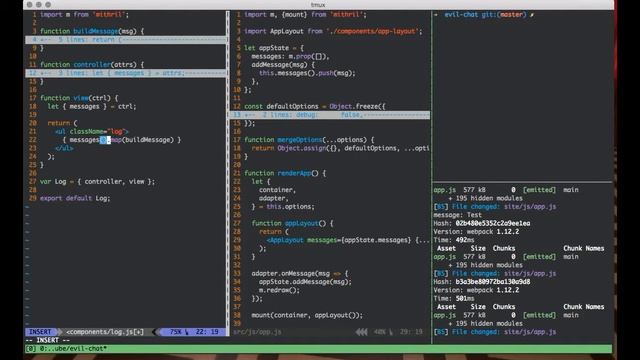Click the '<AppLayout messages={appState.messages}' line
This screenshot has height=360, width=640.
coord(348,240)
